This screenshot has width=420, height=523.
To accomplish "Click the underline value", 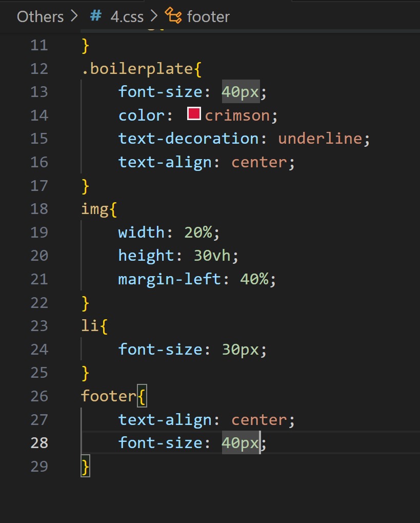I will point(320,139).
